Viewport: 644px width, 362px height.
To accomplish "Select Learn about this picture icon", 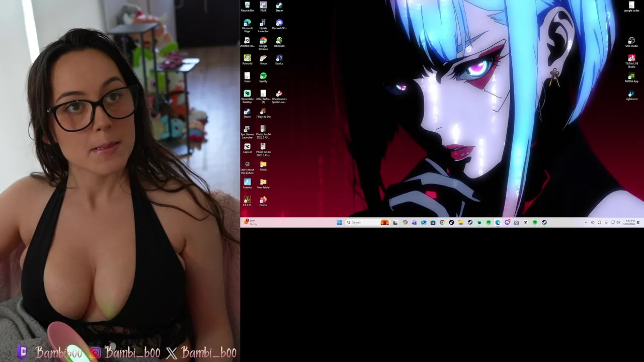I will 247,167.
